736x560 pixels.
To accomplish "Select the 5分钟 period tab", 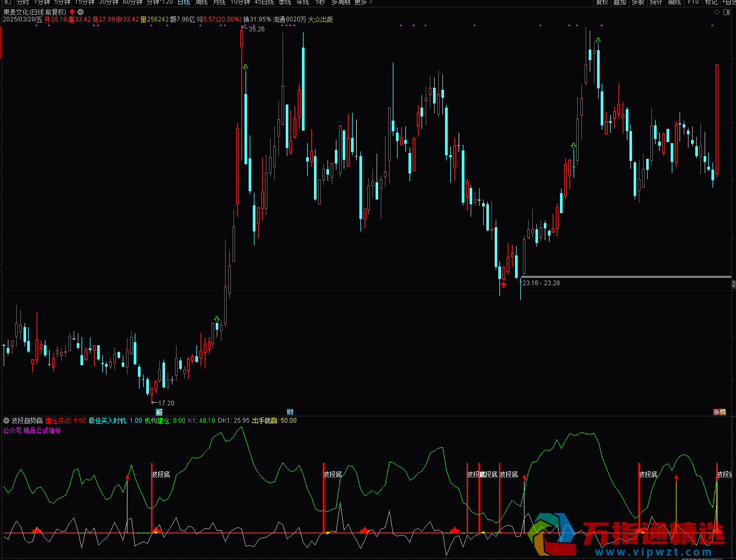I will click(62, 2).
